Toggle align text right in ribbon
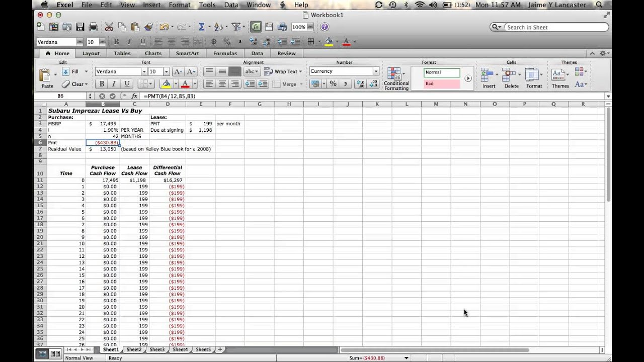Viewport: 644px width, 362px height. (x=234, y=84)
